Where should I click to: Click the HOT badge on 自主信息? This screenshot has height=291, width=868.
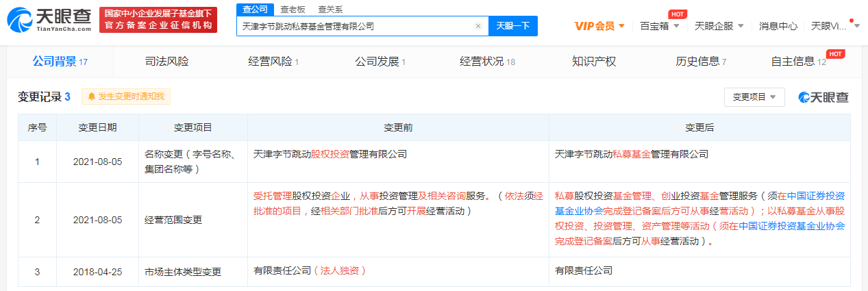[835, 53]
